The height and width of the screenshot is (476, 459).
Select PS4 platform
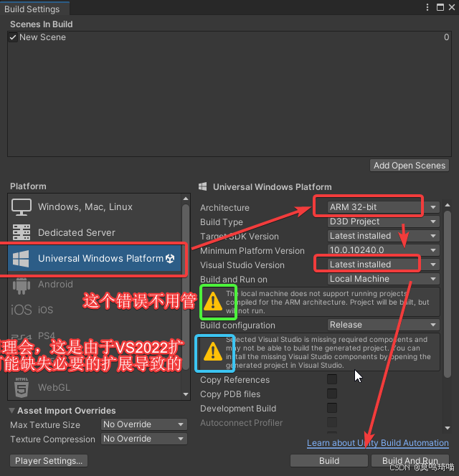tap(95, 335)
